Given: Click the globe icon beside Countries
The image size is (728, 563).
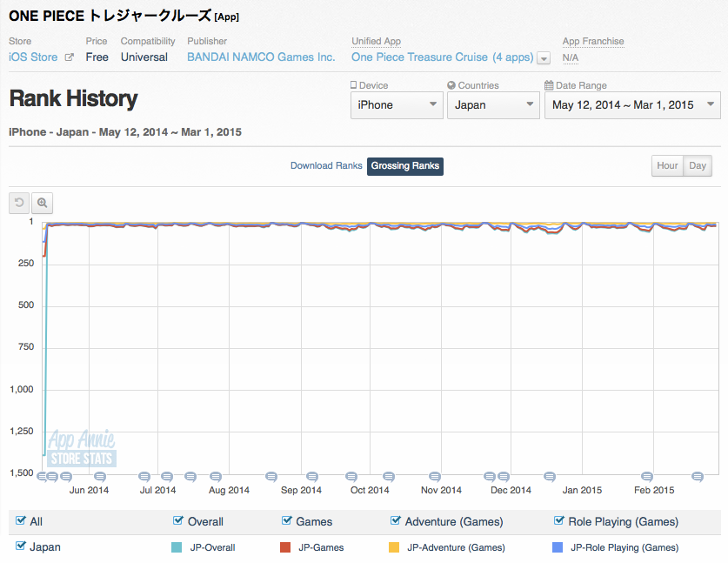Looking at the screenshot, I should click(x=451, y=85).
